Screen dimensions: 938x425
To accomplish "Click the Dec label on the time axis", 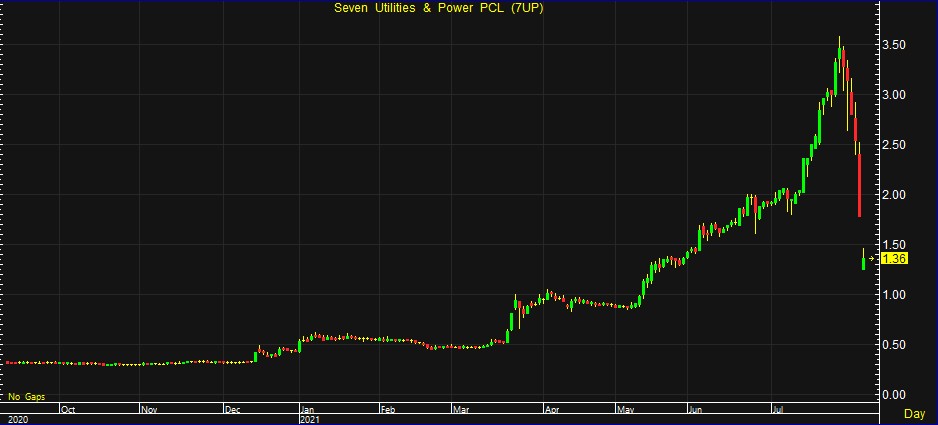I will (x=233, y=410).
